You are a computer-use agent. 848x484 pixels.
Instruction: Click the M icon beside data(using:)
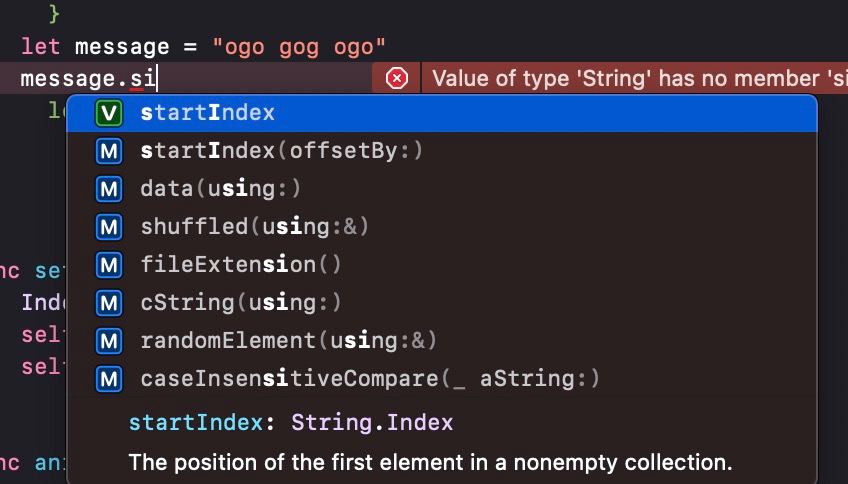(109, 189)
